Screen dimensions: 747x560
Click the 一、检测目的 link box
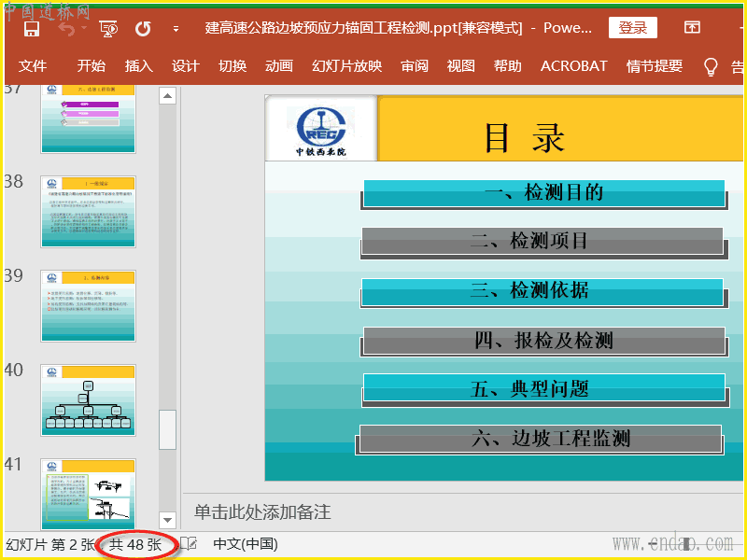(x=543, y=193)
